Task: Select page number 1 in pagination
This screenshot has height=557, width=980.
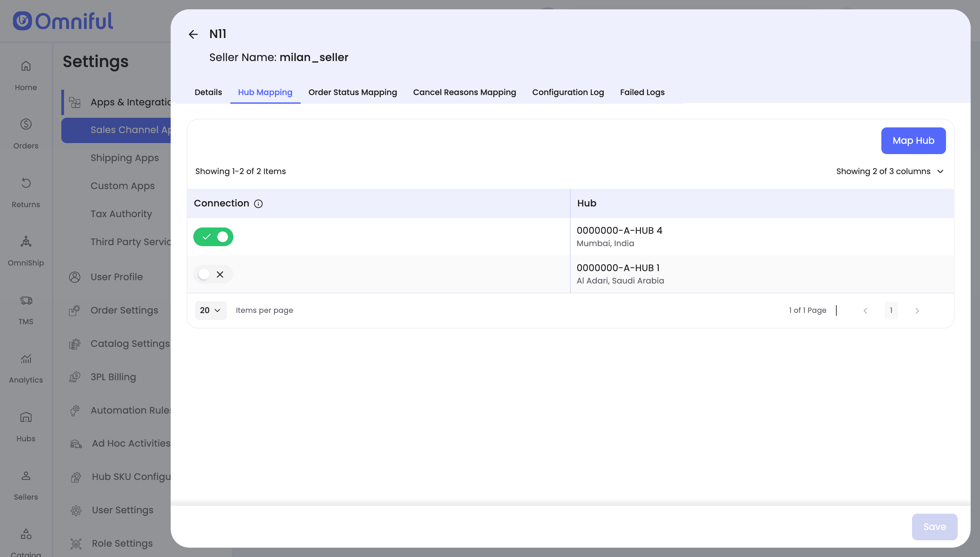Action: coord(891,310)
